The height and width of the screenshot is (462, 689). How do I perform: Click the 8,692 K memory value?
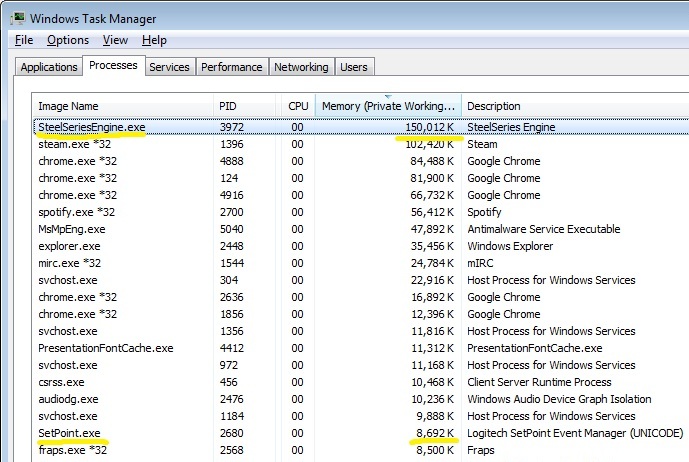(435, 433)
